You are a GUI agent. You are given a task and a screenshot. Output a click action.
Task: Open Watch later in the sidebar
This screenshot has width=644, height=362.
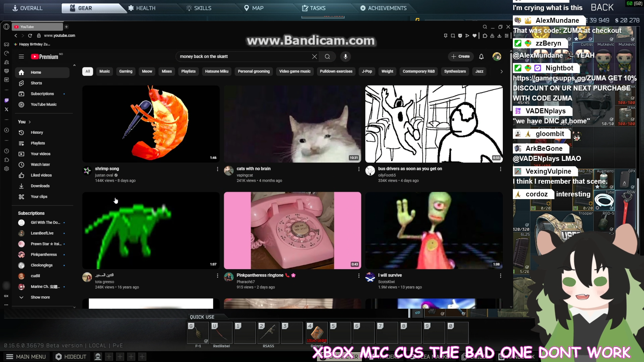tap(40, 165)
